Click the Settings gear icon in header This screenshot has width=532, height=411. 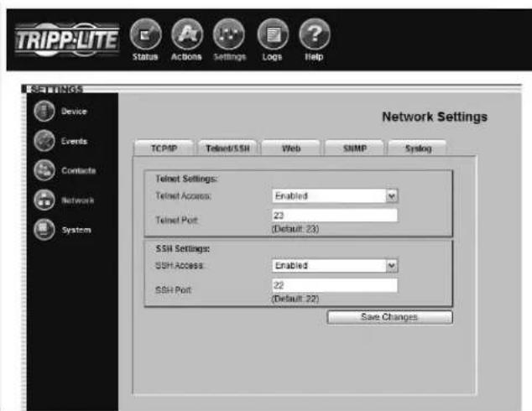point(229,34)
